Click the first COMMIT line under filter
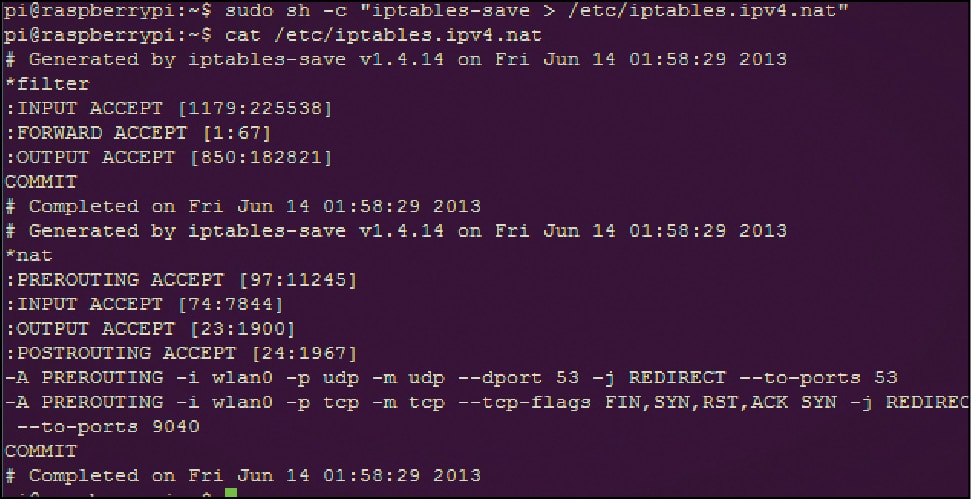This screenshot has height=499, width=971. click(40, 182)
